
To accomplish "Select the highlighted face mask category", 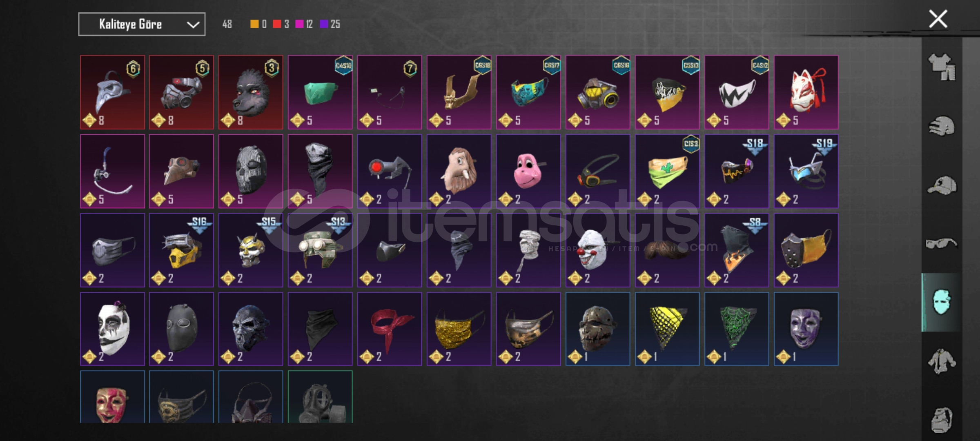I will 942,302.
